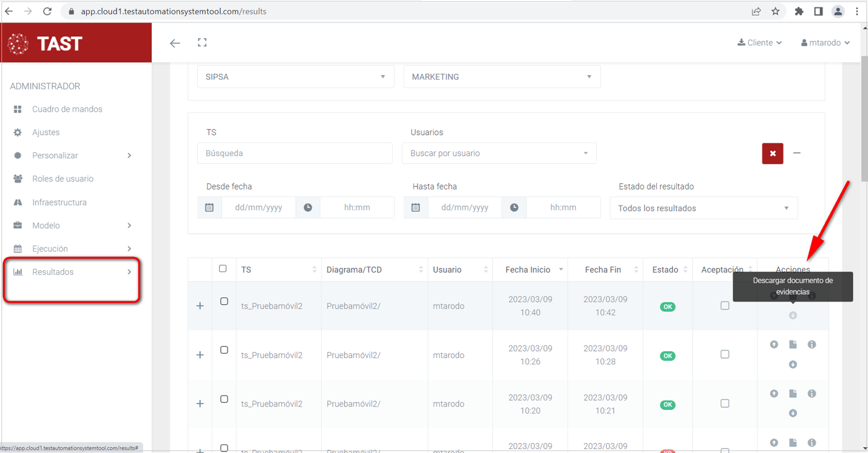Click the Cliente download menu
This screenshot has width=868, height=453.
(759, 43)
